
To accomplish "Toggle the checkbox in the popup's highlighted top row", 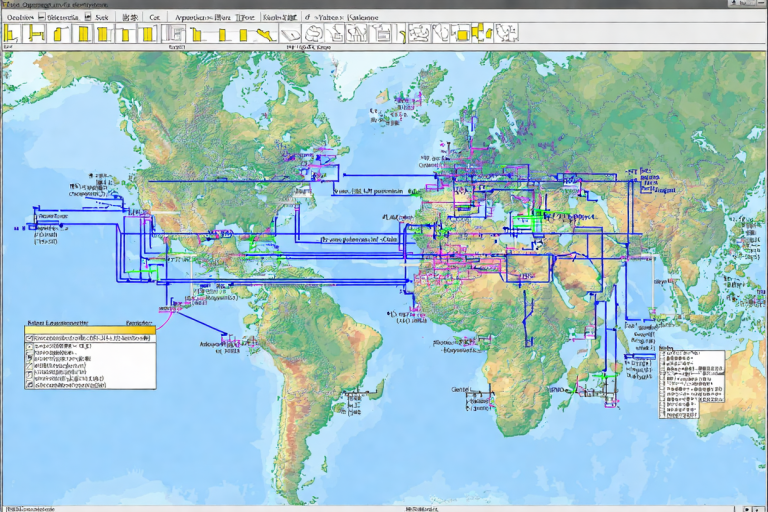I will [29, 339].
